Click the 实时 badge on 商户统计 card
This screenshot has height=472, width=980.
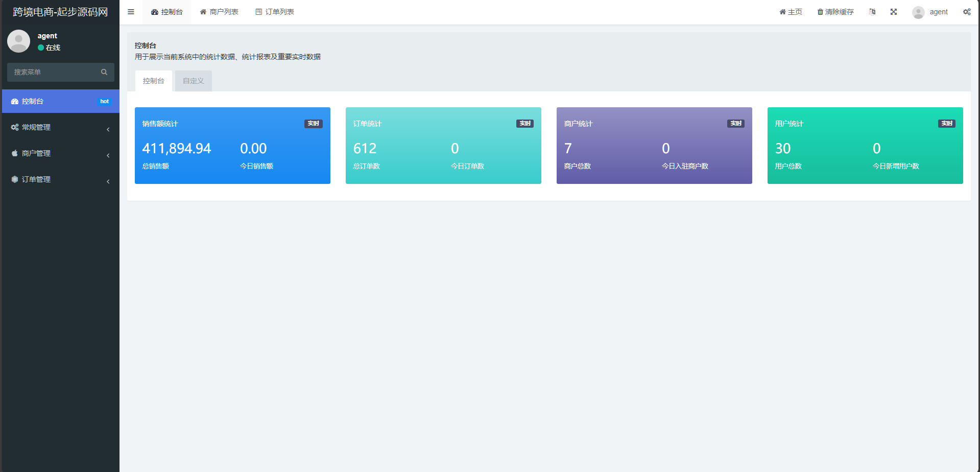pos(736,124)
